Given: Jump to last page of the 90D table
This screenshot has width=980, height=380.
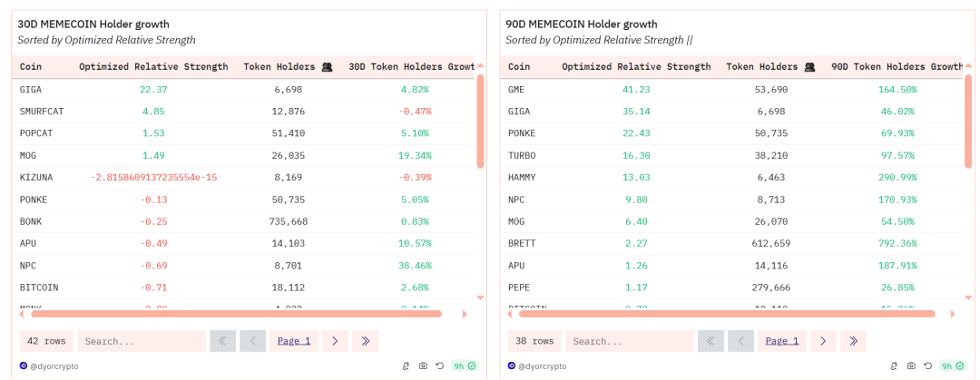Looking at the screenshot, I should pos(853,341).
